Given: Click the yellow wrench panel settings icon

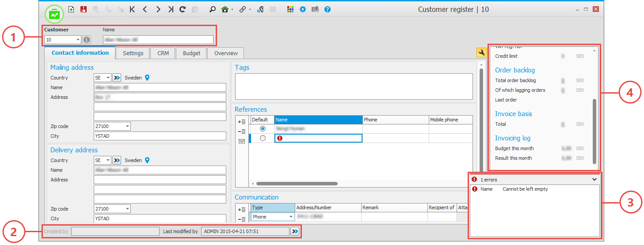Looking at the screenshot, I should (x=481, y=53).
